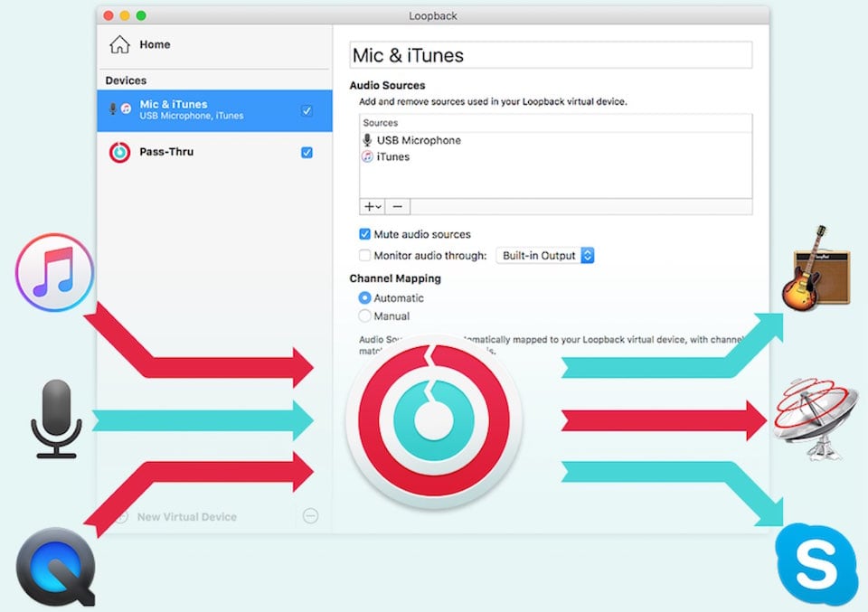Screen dimensions: 868x612
Task: Click the small mic icon in Mic & iTunes row
Action: 113,109
